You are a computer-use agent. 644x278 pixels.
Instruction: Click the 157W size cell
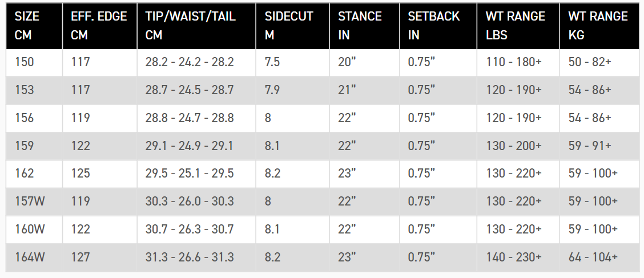click(x=30, y=202)
